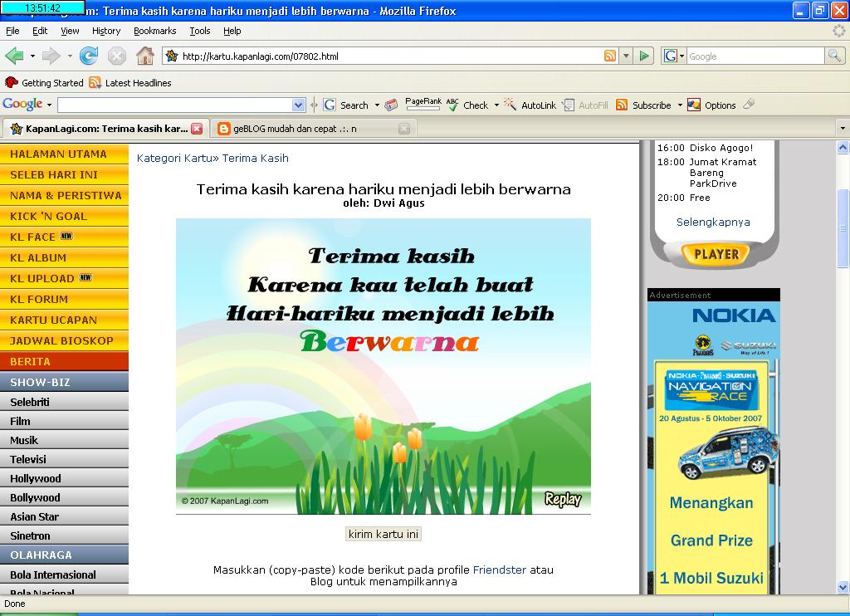Click the 'kirim kartu ini' button

(x=383, y=534)
